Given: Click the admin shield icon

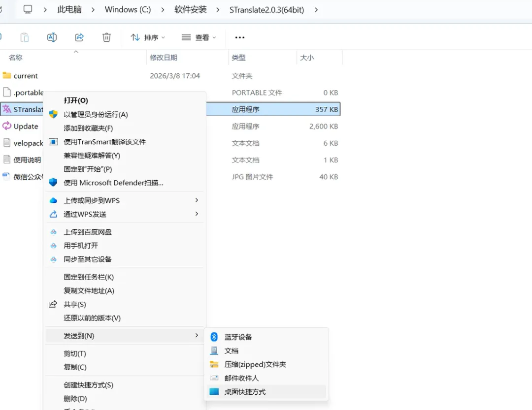Looking at the screenshot, I should point(53,114).
